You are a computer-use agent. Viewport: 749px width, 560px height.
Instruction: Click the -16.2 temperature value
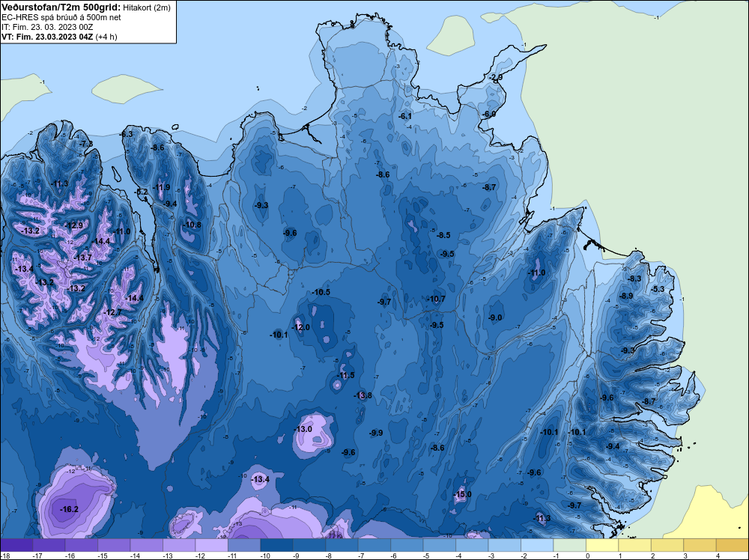pos(69,509)
